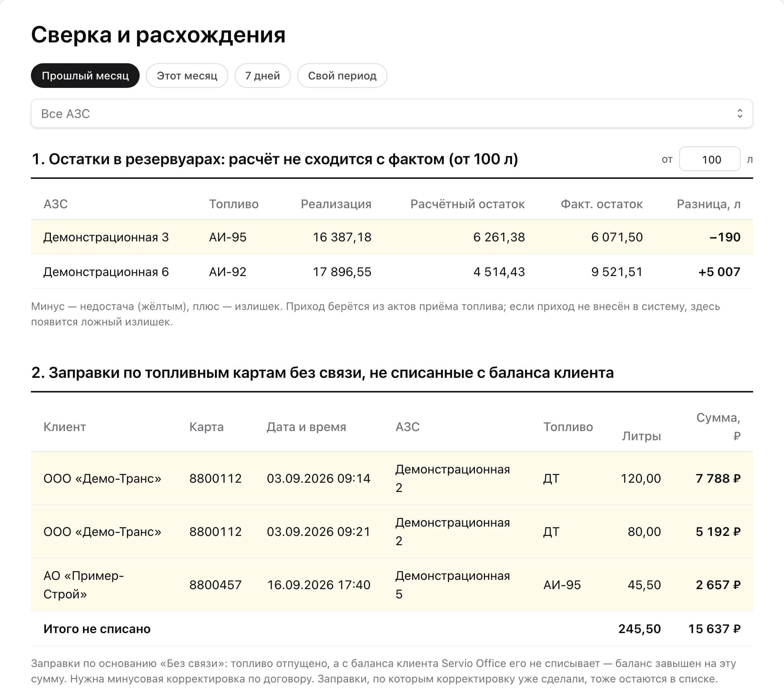Select the «Демонстрационная 6» row name

tap(106, 272)
